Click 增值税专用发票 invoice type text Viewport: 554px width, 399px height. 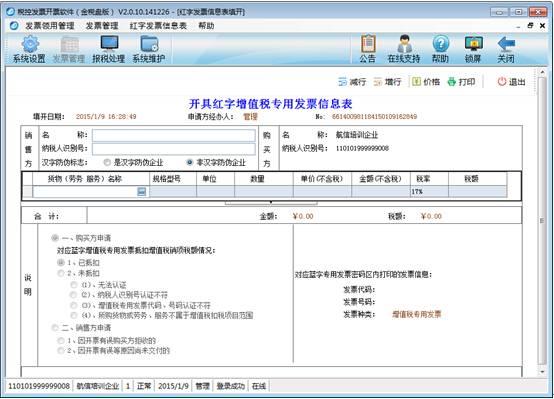coord(417,314)
